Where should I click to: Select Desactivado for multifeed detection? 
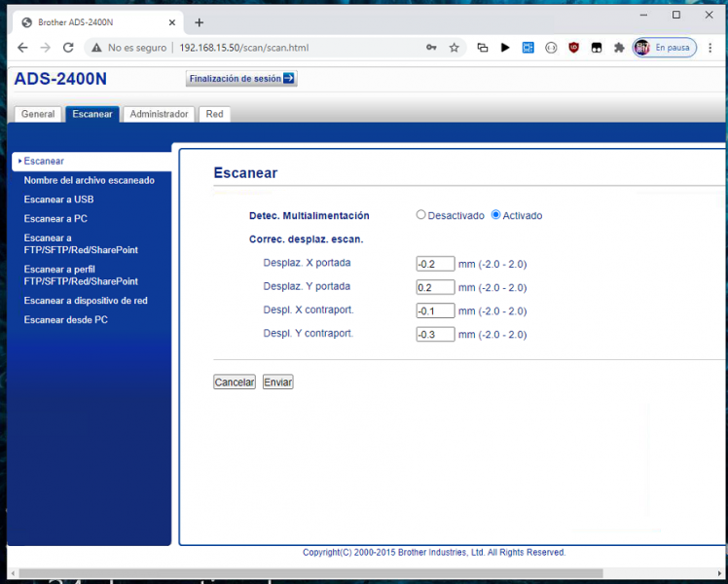[x=421, y=215]
